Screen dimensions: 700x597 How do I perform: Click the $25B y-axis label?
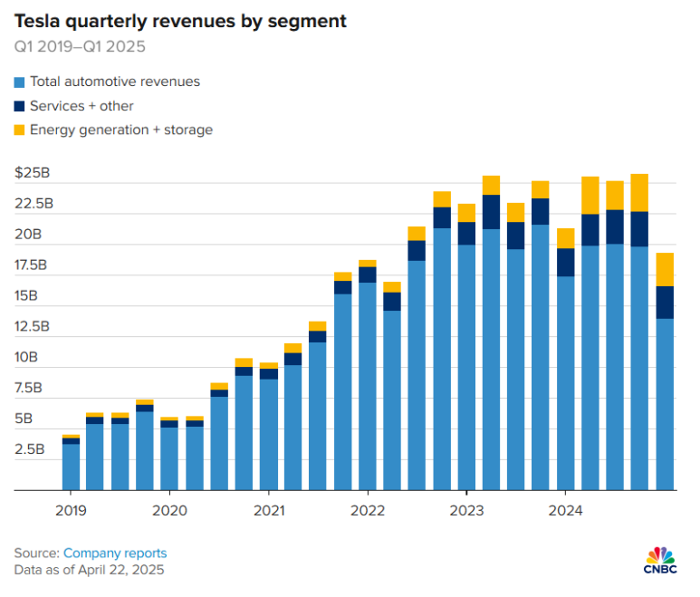pos(32,173)
